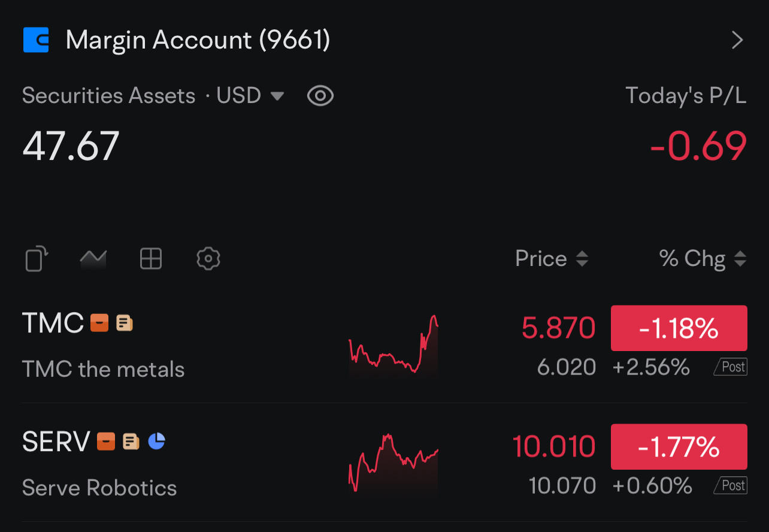Hide asset values with the eye icon
Viewport: 769px width, 532px height.
click(x=320, y=96)
